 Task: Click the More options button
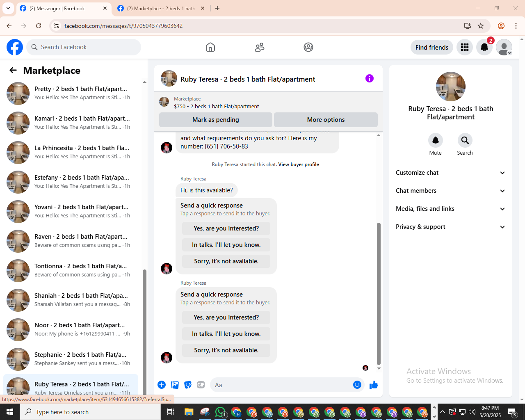[326, 120]
